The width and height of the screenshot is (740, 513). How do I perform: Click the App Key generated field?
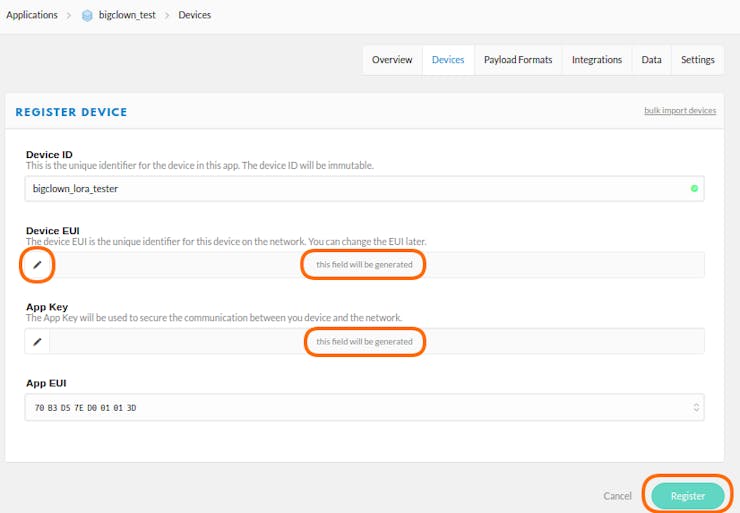377,341
